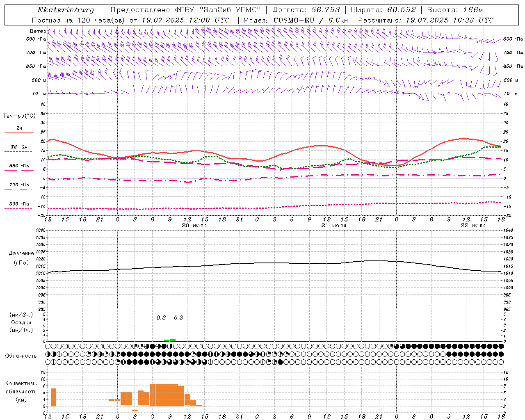Click the Конвективн. label

click(x=21, y=383)
